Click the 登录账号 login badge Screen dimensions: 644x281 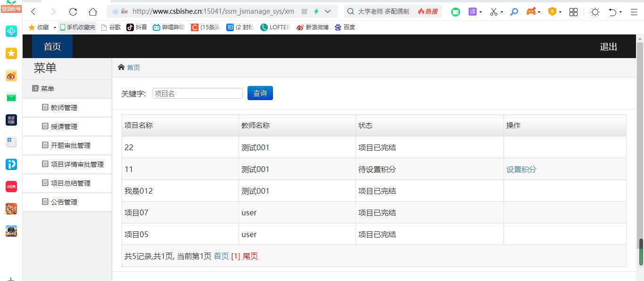(11, 9)
